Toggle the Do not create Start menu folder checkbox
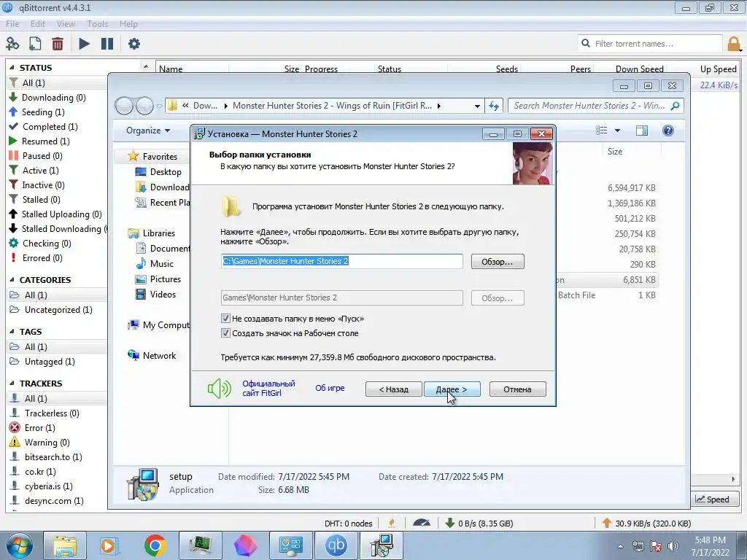 (226, 319)
